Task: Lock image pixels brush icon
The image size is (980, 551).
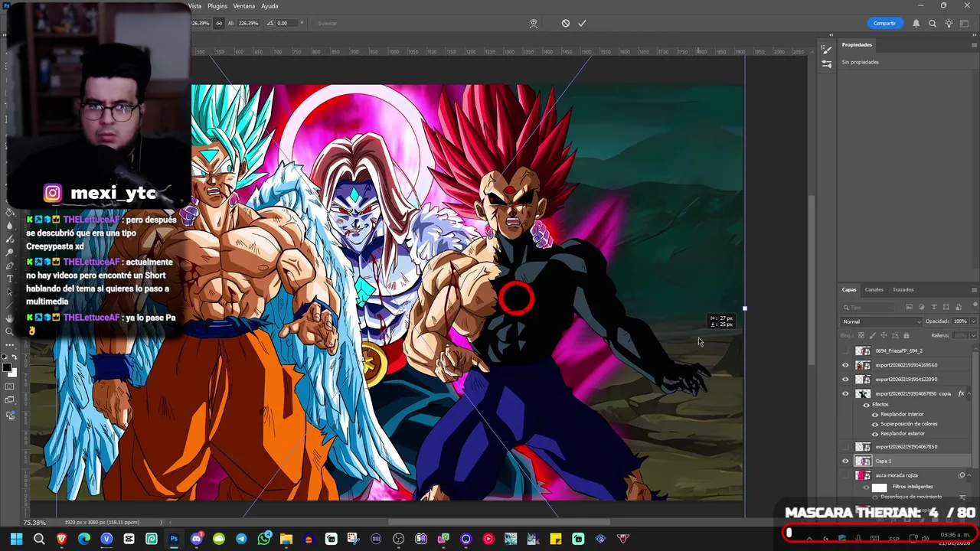Action: pos(873,335)
